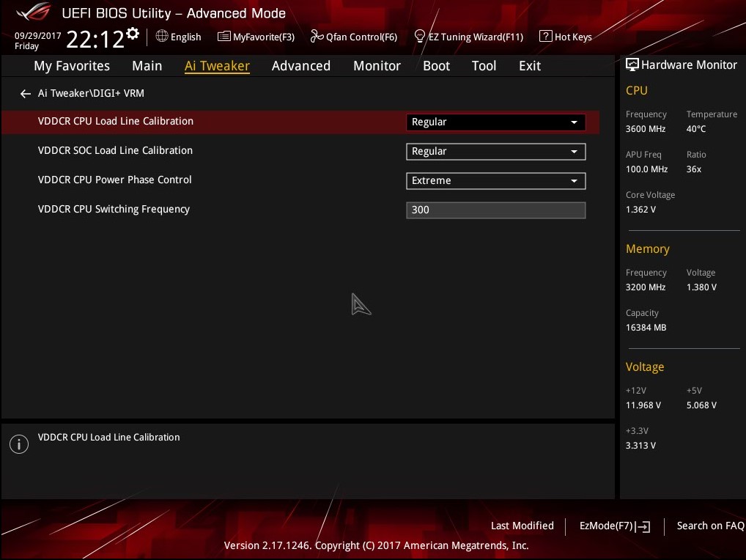Open the Monitor tab
The image size is (746, 560).
click(377, 66)
